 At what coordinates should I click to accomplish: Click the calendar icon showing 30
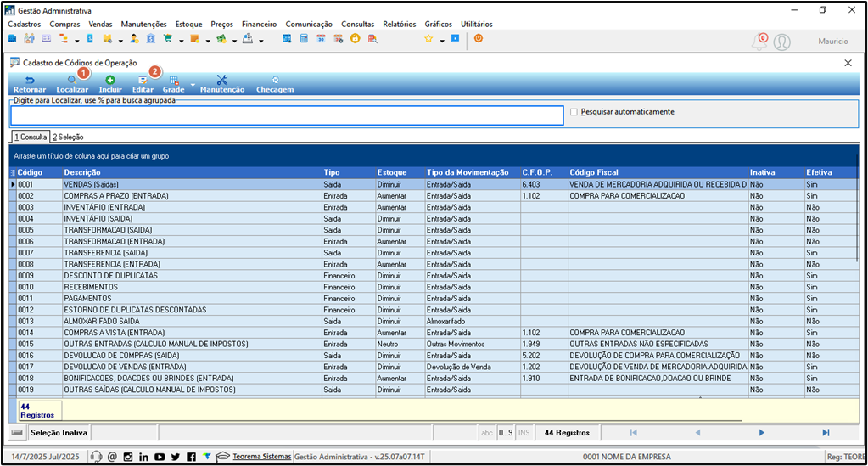[321, 39]
